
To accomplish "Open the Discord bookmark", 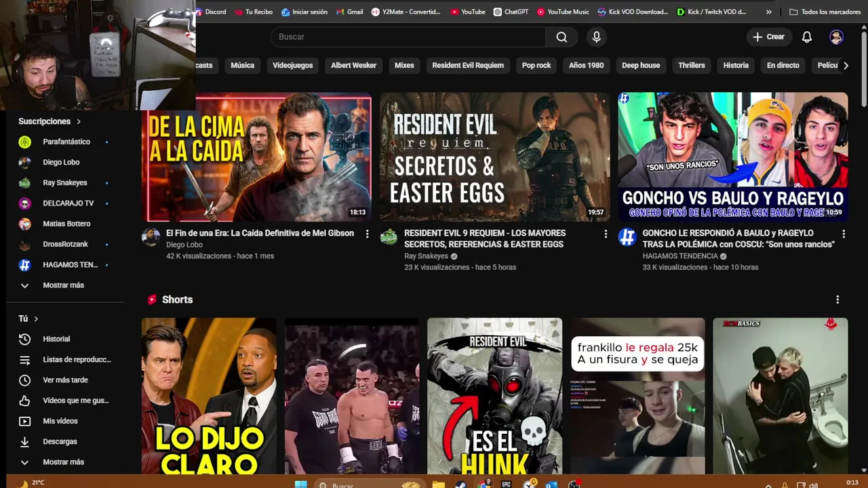I will click(210, 12).
